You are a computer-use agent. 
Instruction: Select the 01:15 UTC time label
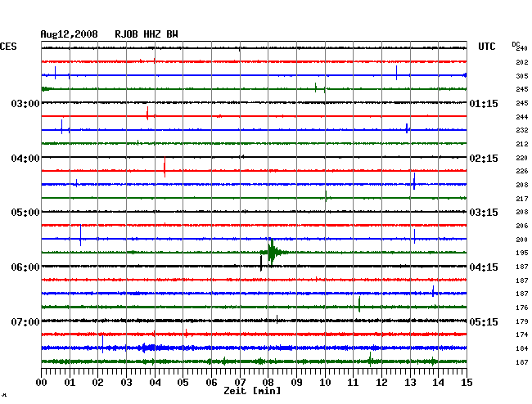pos(484,103)
